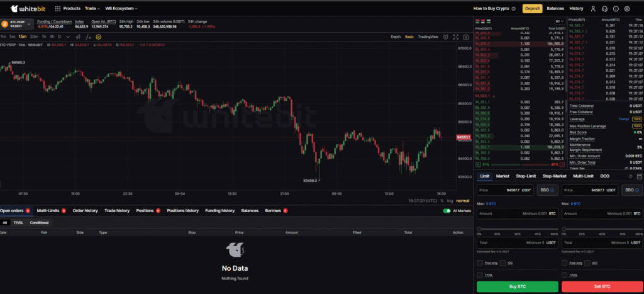This screenshot has height=294, width=644.
Task: Click the buy-side Total input field
Action: (517, 242)
